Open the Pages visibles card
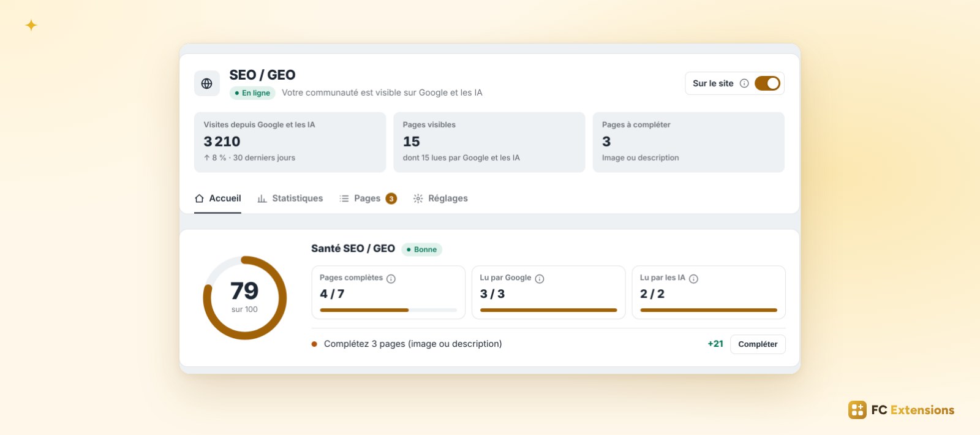Viewport: 980px width, 435px height. click(x=489, y=142)
